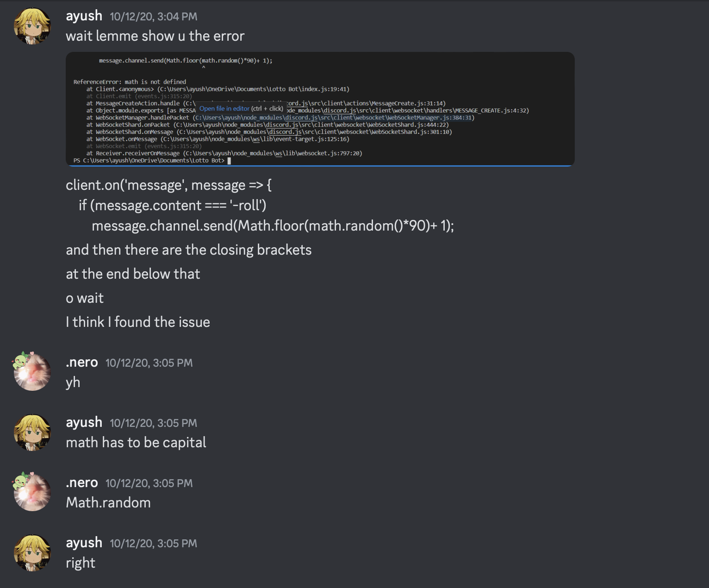Select the 'wait lemme show u the error' message

coord(155,36)
